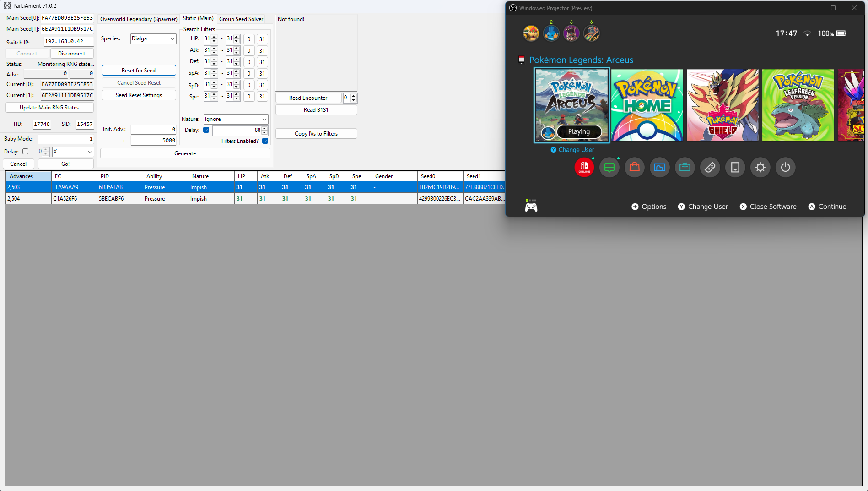Click the Init. Adv. input field
Viewport: 868px width, 491px height.
pos(153,130)
